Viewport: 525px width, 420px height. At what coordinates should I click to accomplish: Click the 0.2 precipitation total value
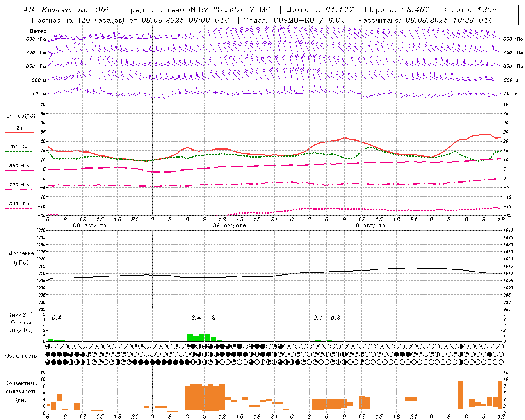click(336, 317)
